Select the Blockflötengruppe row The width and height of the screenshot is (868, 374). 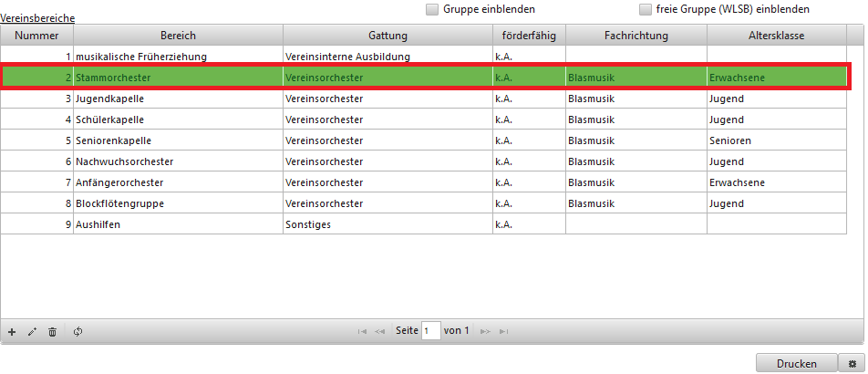point(177,203)
